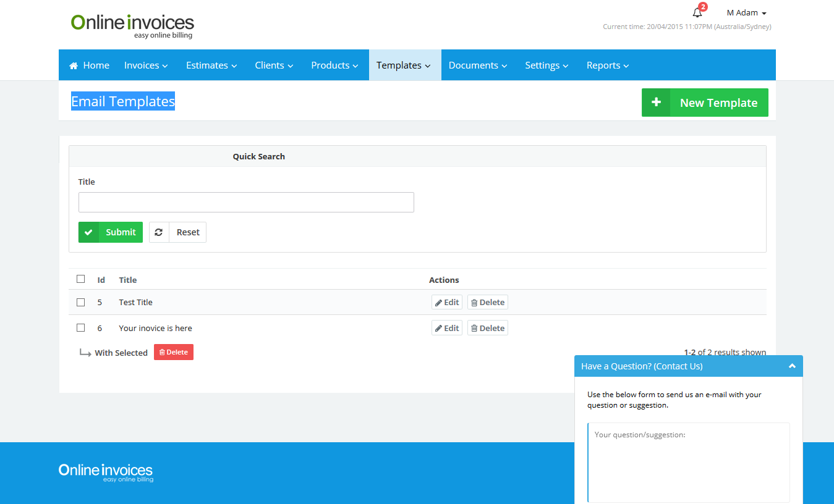Click the Online Invoices header logo
This screenshot has height=504, width=834.
132,25
